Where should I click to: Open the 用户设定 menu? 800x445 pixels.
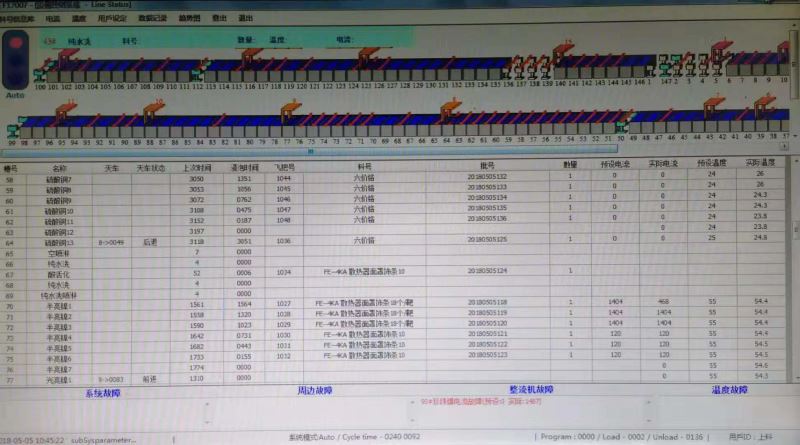pyautogui.click(x=111, y=18)
